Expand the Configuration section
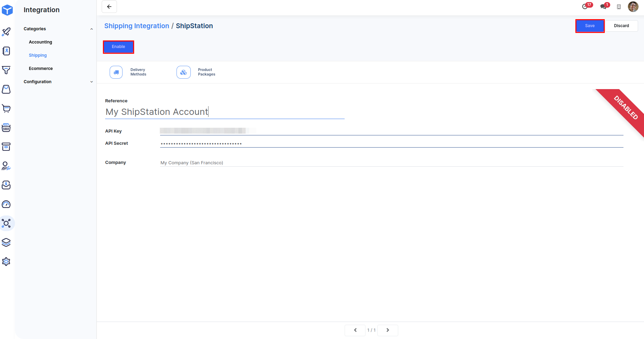Image resolution: width=644 pixels, height=339 pixels. [x=92, y=82]
